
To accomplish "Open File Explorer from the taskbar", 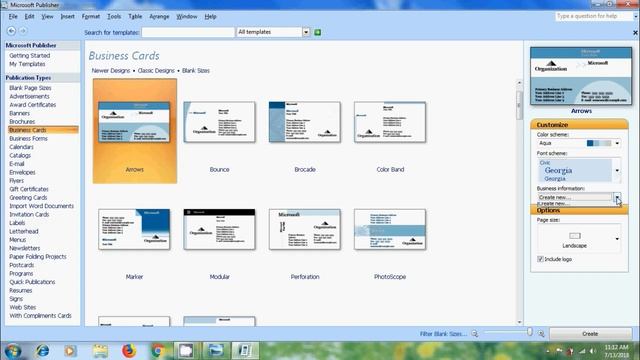I will tap(100, 351).
